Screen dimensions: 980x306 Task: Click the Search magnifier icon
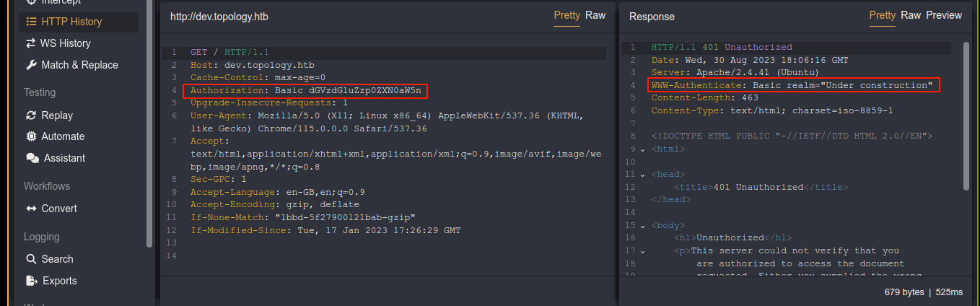[x=31, y=259]
